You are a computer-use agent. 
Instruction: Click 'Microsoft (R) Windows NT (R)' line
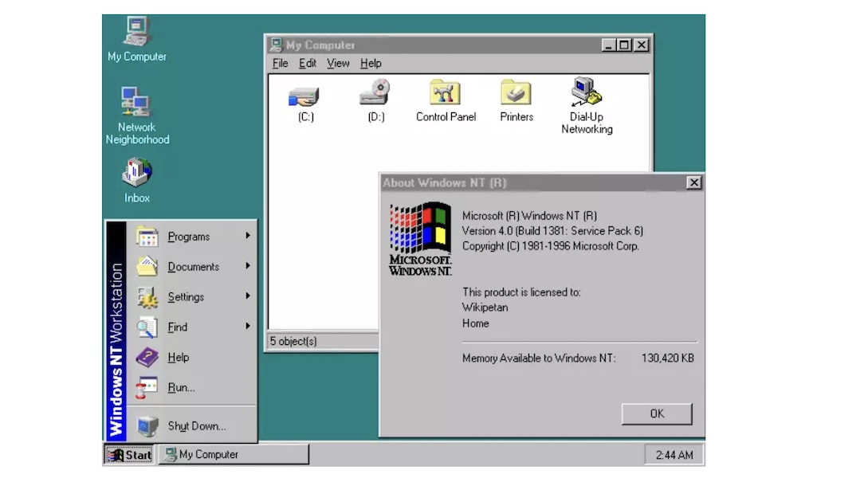tap(529, 216)
